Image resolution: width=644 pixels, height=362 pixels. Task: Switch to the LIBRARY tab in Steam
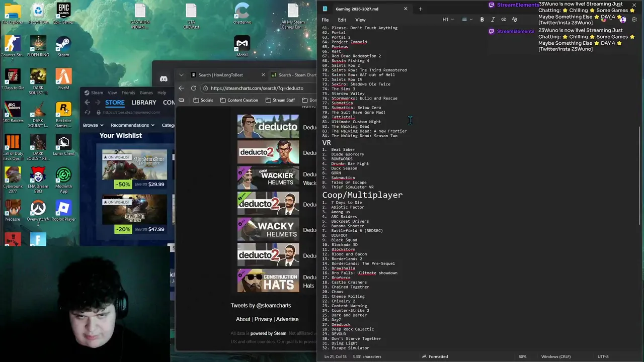tap(144, 103)
